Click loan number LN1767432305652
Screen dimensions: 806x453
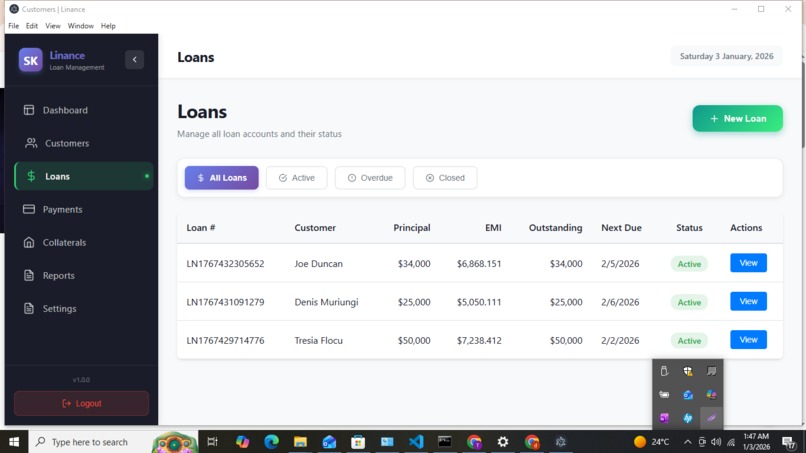[x=225, y=264]
